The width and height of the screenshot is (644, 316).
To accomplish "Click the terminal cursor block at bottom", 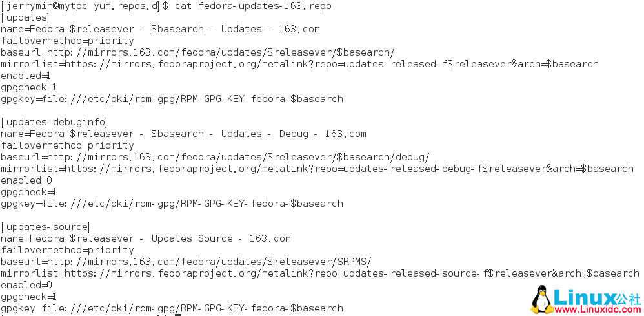I will click(x=178, y=315).
